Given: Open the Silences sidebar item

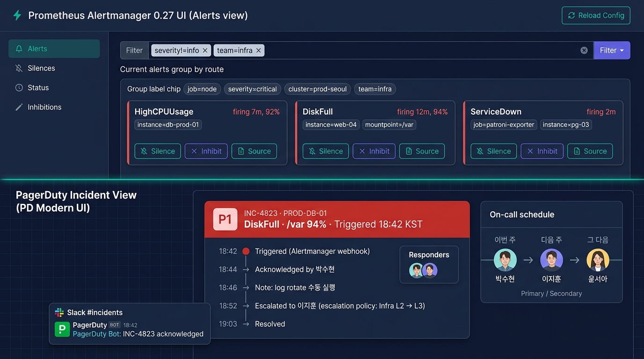Looking at the screenshot, I should pyautogui.click(x=54, y=68).
